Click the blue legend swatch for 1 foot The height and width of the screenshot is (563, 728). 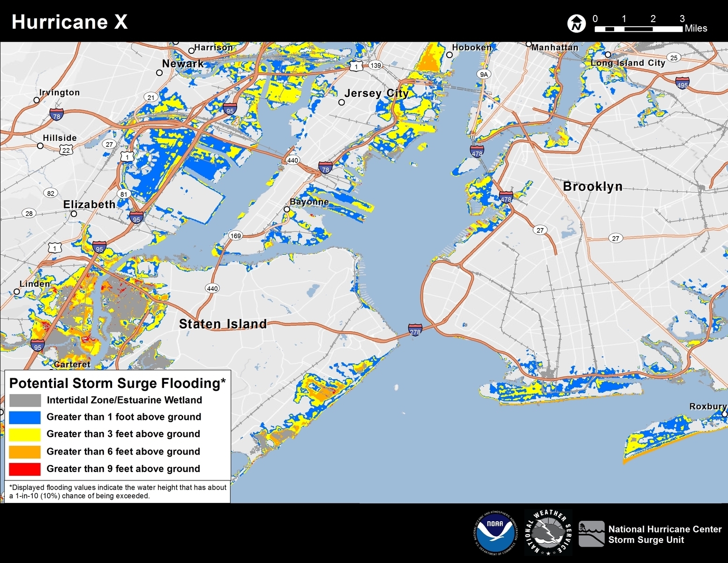click(x=25, y=417)
